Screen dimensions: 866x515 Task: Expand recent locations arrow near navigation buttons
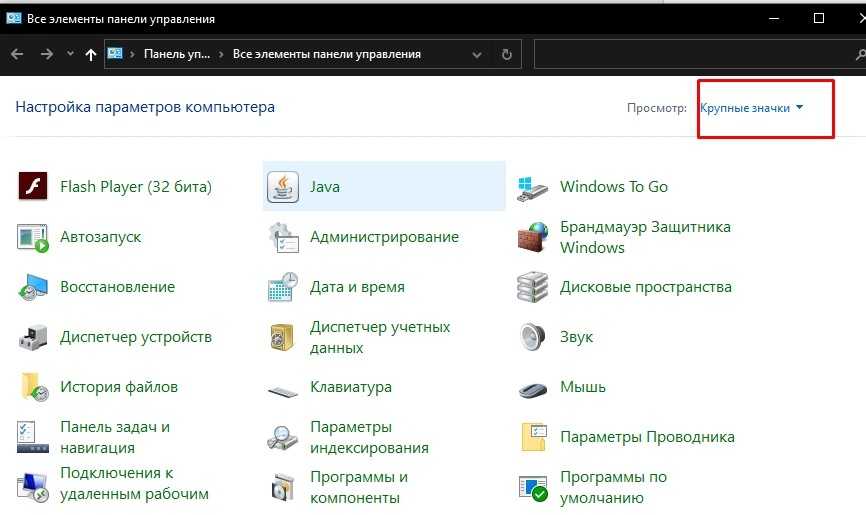pyautogui.click(x=70, y=54)
